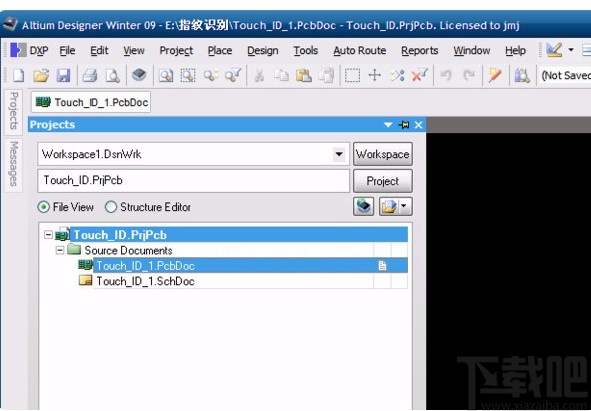
Task: Select the Cut scissors icon
Action: [x=259, y=75]
